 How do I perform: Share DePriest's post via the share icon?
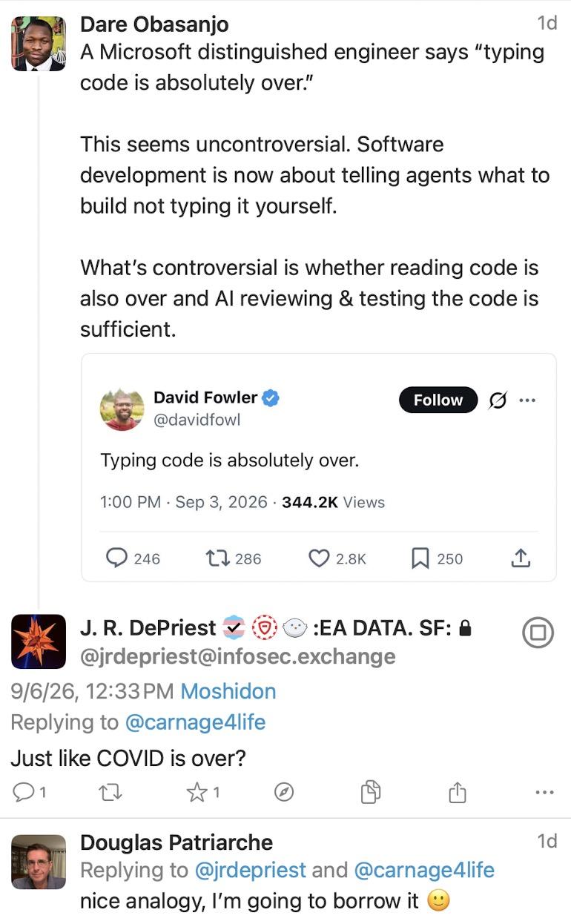coord(458,792)
